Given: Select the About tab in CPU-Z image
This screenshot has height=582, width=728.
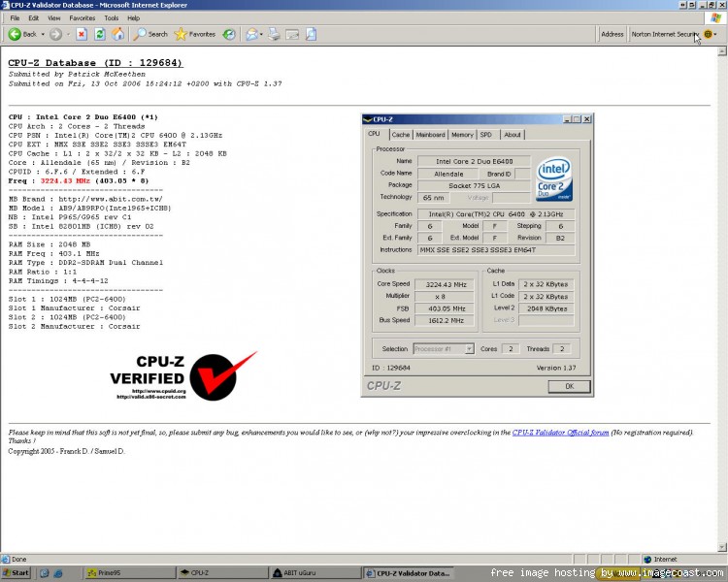Looking at the screenshot, I should point(513,135).
